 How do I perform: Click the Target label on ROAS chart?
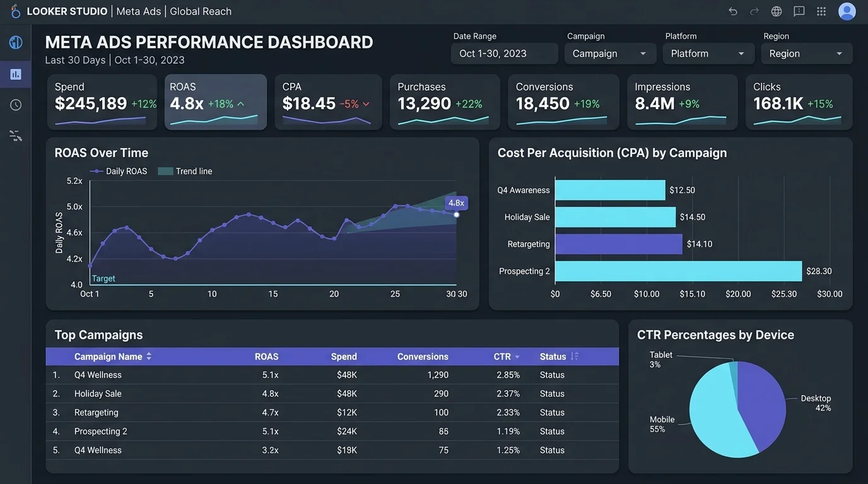pyautogui.click(x=103, y=279)
